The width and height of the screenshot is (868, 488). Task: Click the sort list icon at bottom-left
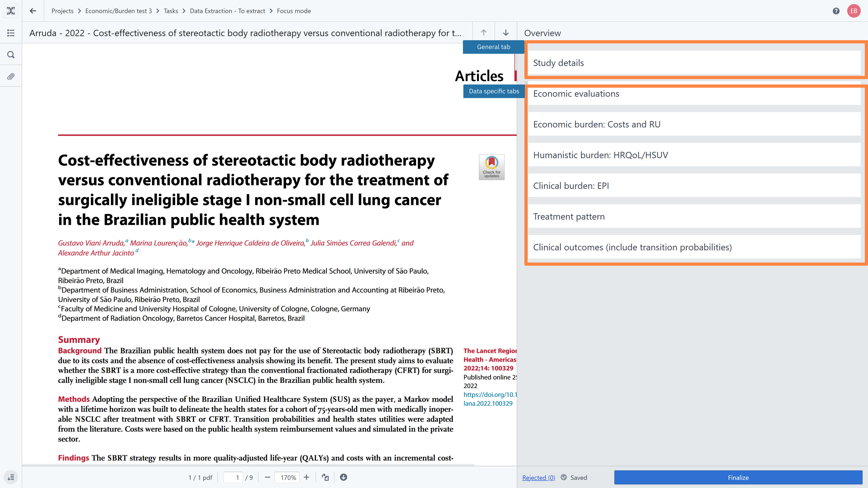[x=11, y=477]
